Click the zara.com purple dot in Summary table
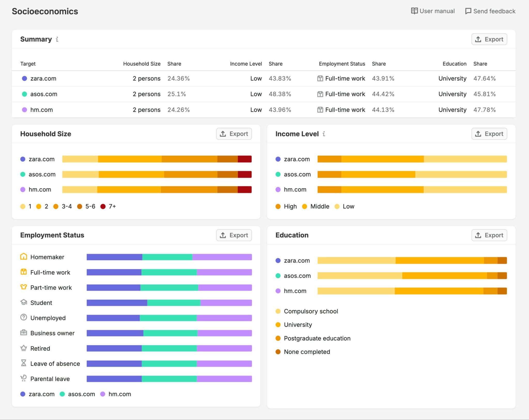 tap(25, 79)
